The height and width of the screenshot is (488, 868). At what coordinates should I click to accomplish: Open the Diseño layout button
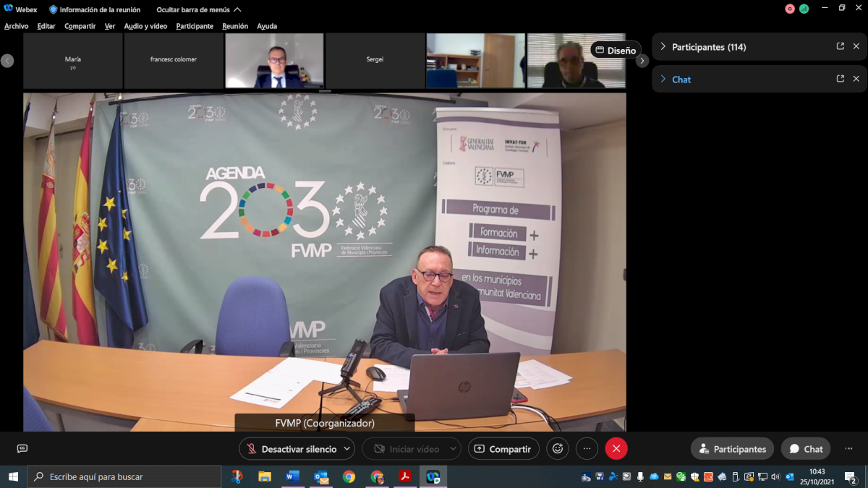616,50
